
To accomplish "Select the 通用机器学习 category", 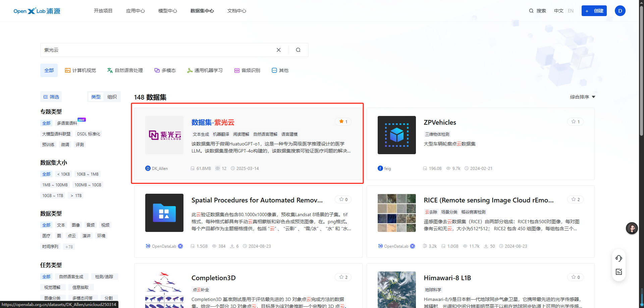I will (x=205, y=70).
